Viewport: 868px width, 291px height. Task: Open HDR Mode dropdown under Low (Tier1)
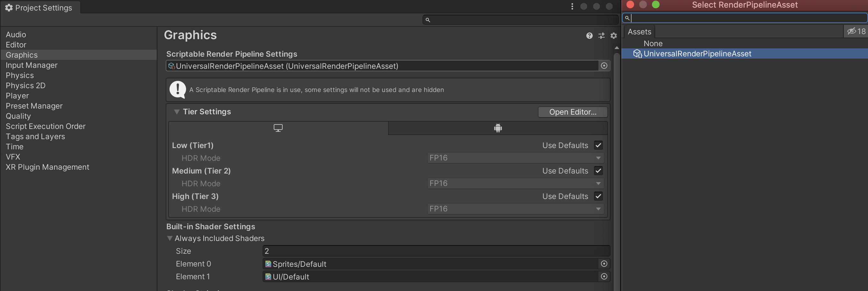point(516,158)
